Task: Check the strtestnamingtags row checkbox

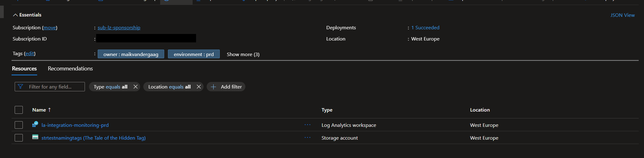Action: click(x=19, y=138)
